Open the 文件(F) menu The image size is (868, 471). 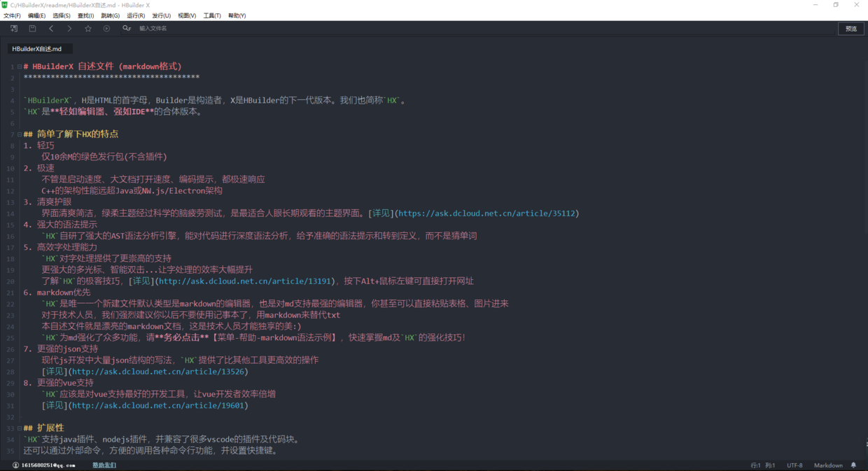point(12,15)
